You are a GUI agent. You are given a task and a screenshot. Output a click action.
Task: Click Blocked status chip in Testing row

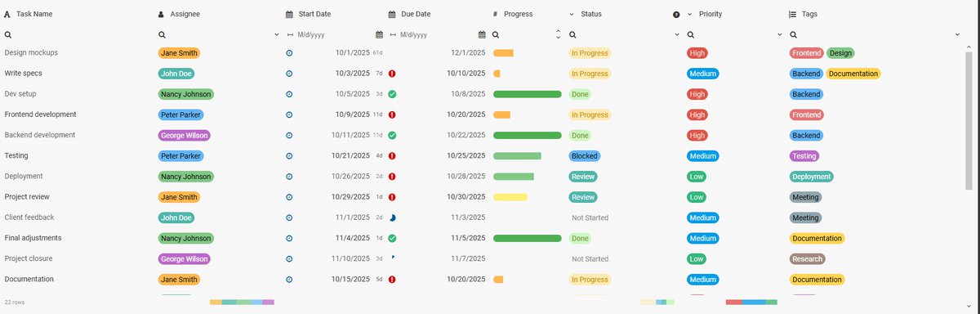pos(585,155)
